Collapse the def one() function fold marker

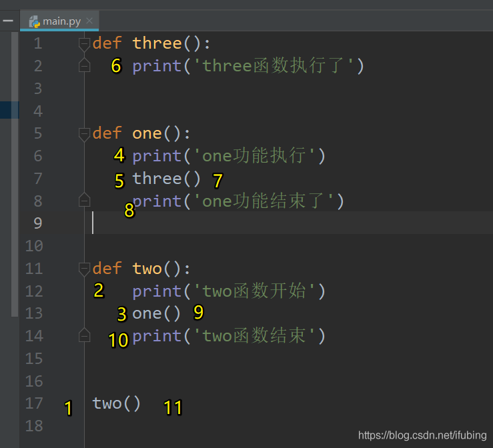(84, 134)
